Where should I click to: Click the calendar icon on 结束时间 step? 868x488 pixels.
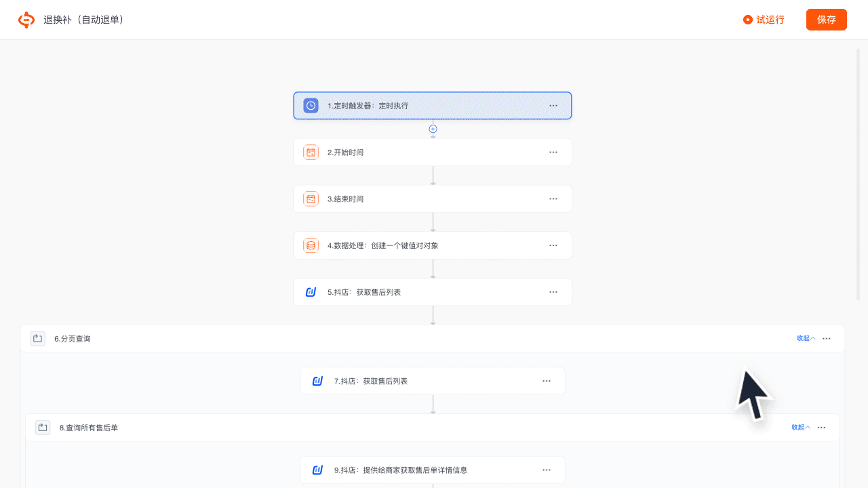click(311, 199)
